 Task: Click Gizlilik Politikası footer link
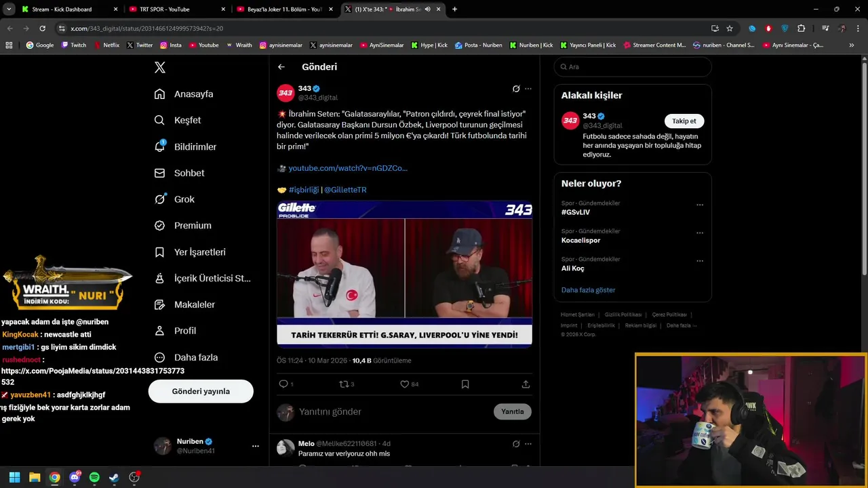point(623,314)
